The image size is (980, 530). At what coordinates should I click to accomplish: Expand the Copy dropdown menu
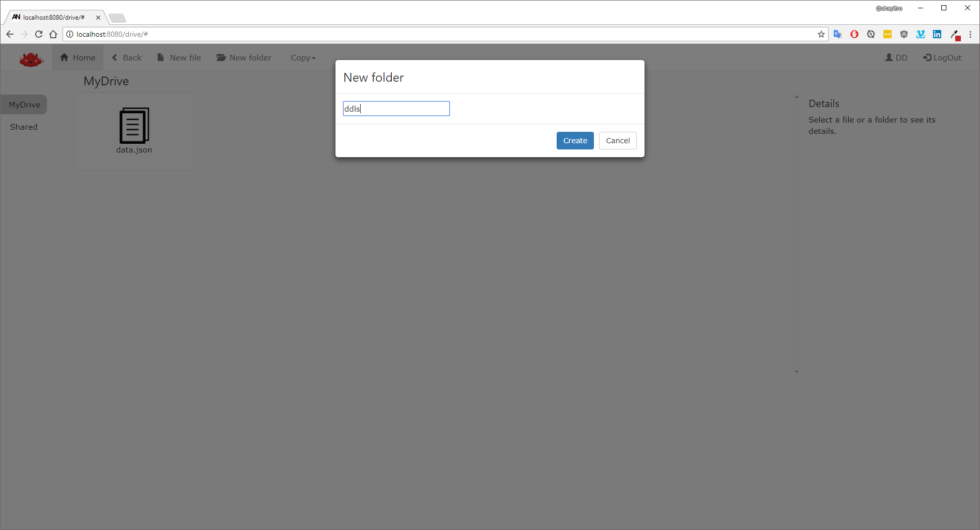(303, 58)
